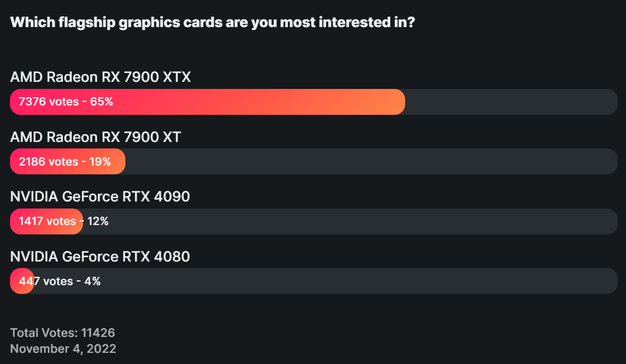Select the NVIDIA GeForce RTX 4080 label
The image size is (626, 364).
100,256
